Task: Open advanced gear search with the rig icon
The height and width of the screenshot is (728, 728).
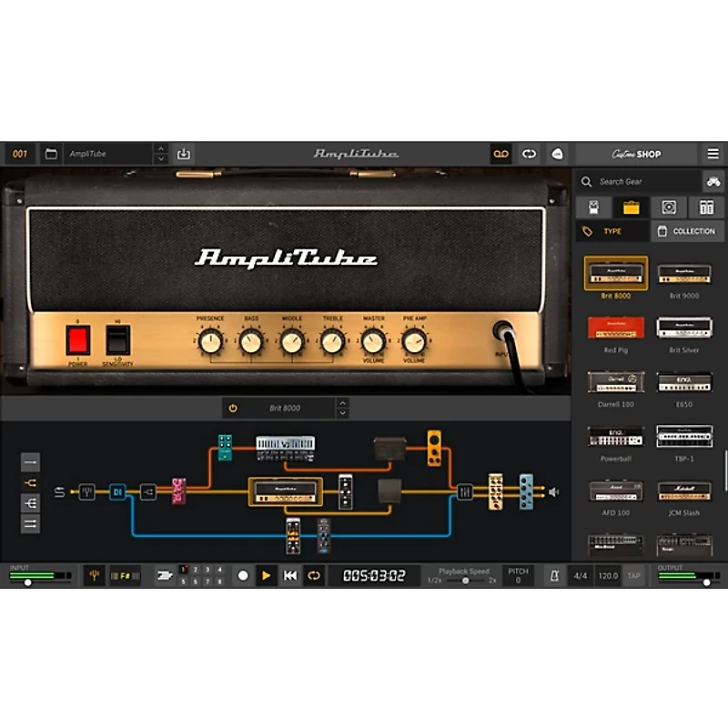Action: point(712,181)
